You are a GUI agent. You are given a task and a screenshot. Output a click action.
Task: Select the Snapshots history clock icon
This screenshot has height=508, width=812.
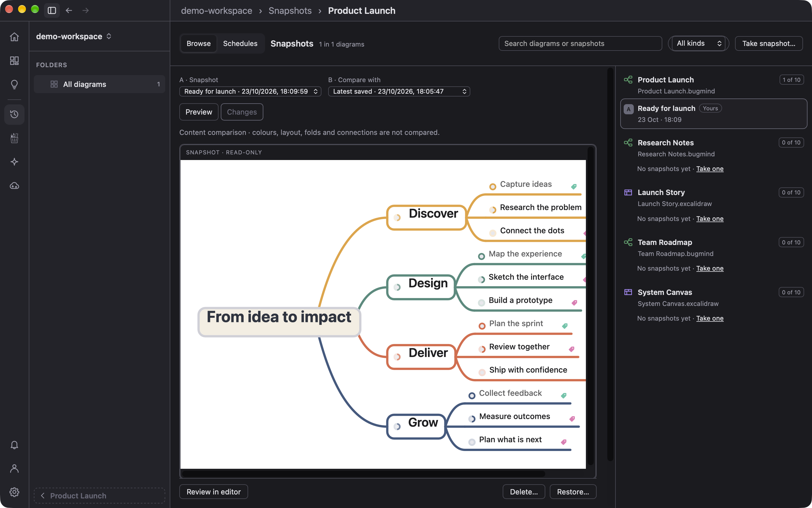[14, 114]
